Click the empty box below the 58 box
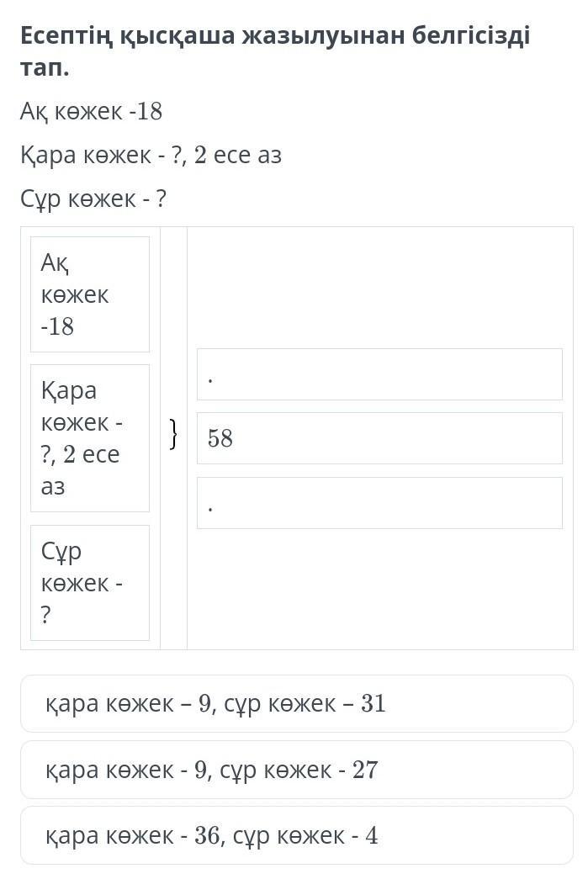 click(x=379, y=503)
